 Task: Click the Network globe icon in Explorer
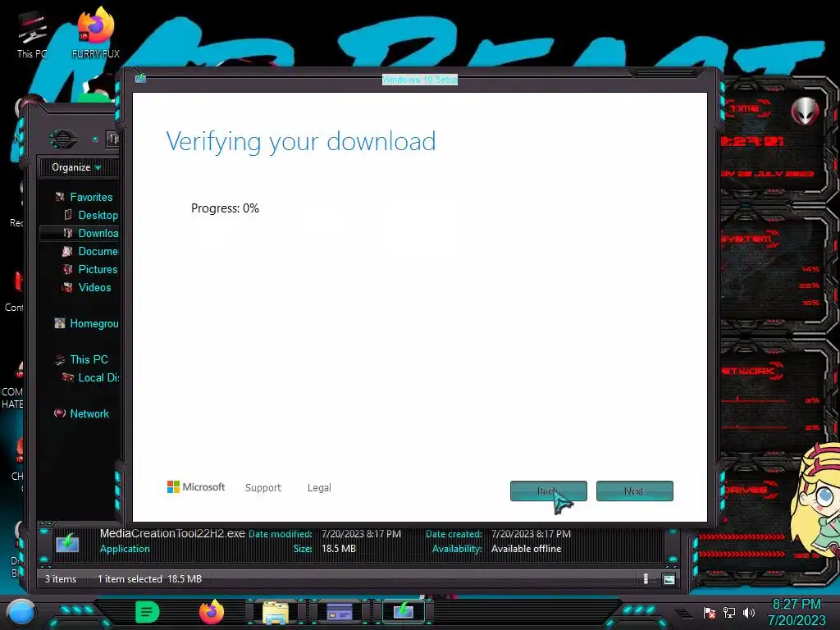click(x=60, y=413)
